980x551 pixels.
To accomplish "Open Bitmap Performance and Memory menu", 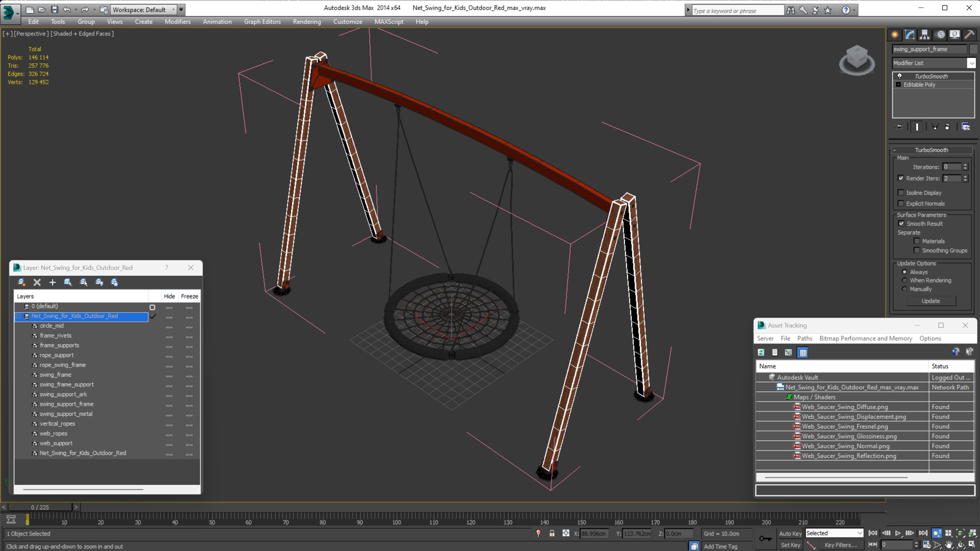I will pos(866,338).
